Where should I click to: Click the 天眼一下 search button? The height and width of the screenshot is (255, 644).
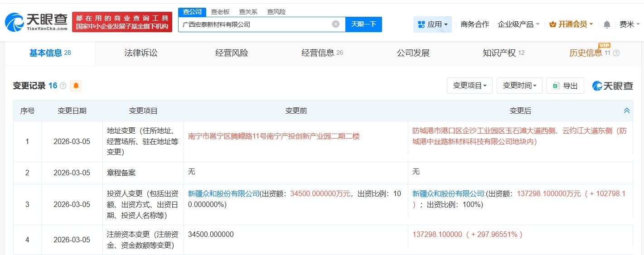pos(363,24)
